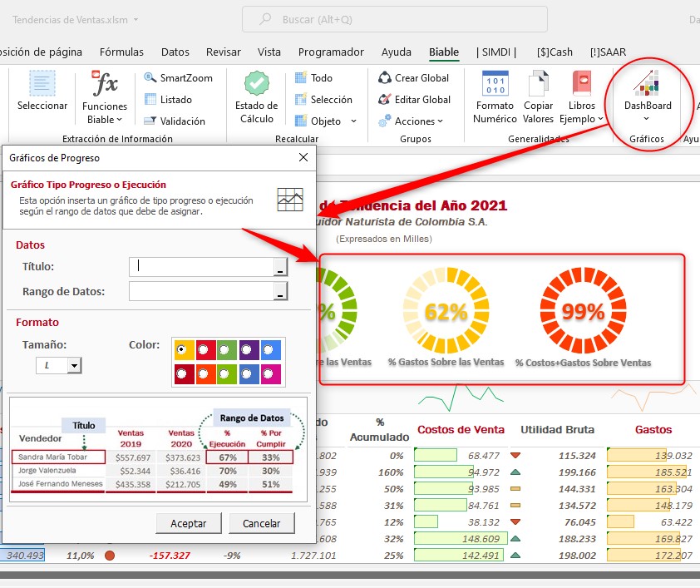This screenshot has height=588, width=700.
Task: Click Utilidad Bruta value 199.166
Action: [x=577, y=472]
